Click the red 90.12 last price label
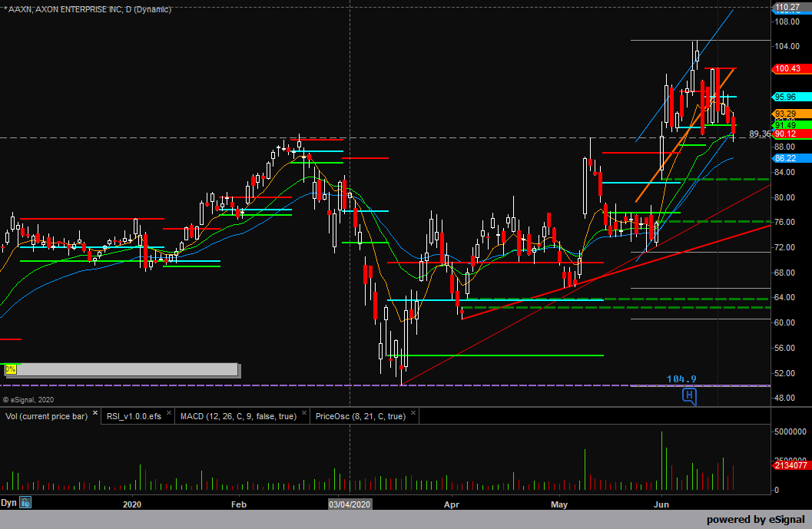Screen dimensions: 812x529 [792, 134]
